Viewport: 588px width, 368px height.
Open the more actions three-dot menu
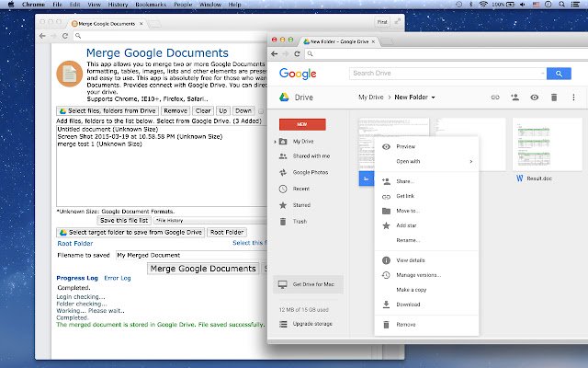pos(573,98)
